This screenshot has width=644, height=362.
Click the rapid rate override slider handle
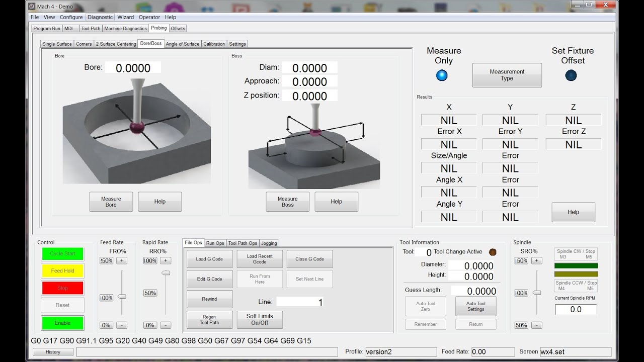click(166, 273)
